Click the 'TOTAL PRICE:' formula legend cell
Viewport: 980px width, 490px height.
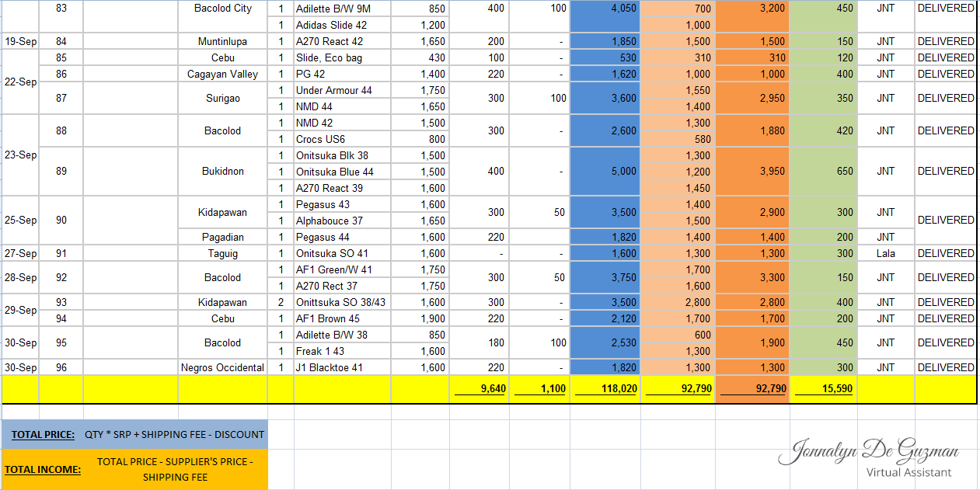point(135,434)
